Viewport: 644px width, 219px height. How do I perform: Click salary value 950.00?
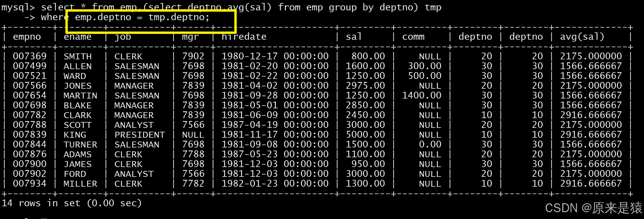click(368, 164)
